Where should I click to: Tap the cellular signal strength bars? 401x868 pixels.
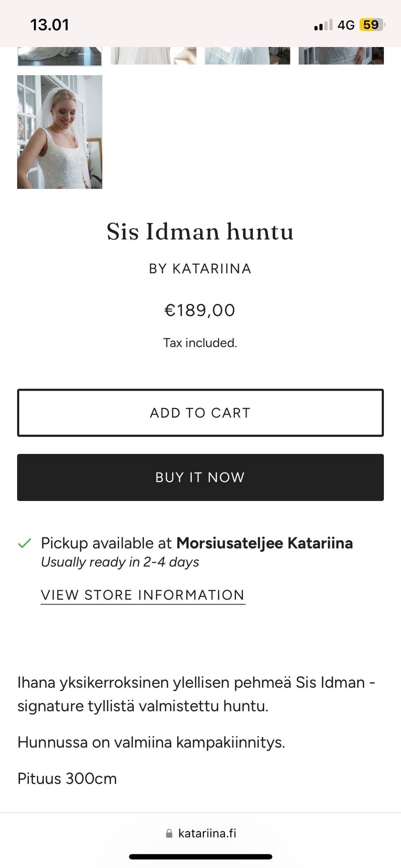click(x=322, y=25)
